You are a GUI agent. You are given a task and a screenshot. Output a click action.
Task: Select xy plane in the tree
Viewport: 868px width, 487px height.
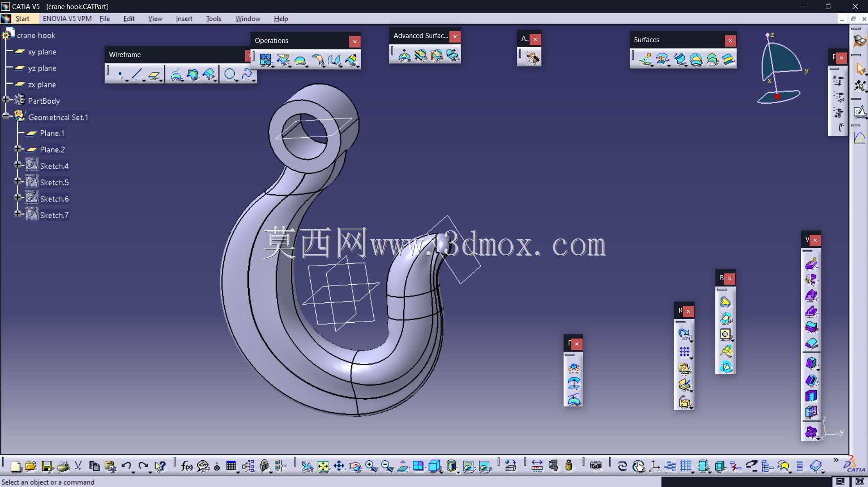tap(42, 52)
